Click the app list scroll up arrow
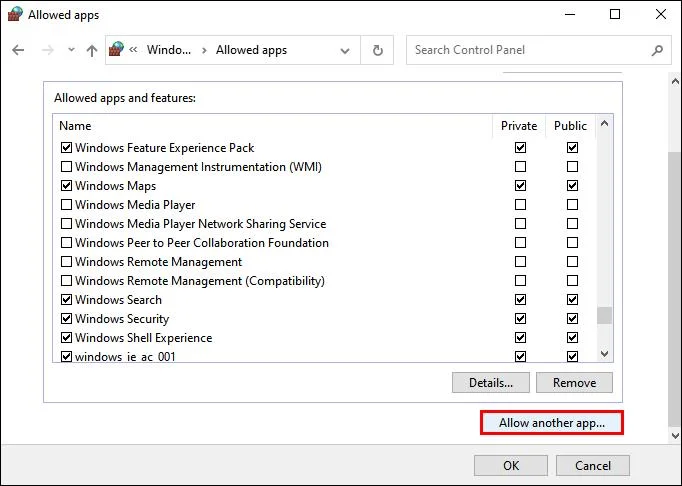 click(x=604, y=124)
